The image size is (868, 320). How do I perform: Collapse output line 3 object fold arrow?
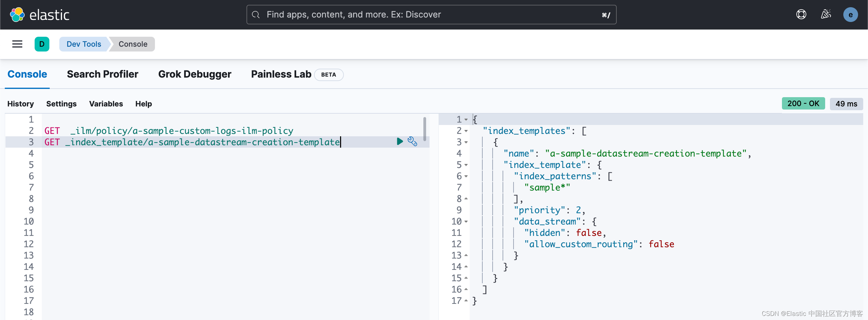coord(466,142)
